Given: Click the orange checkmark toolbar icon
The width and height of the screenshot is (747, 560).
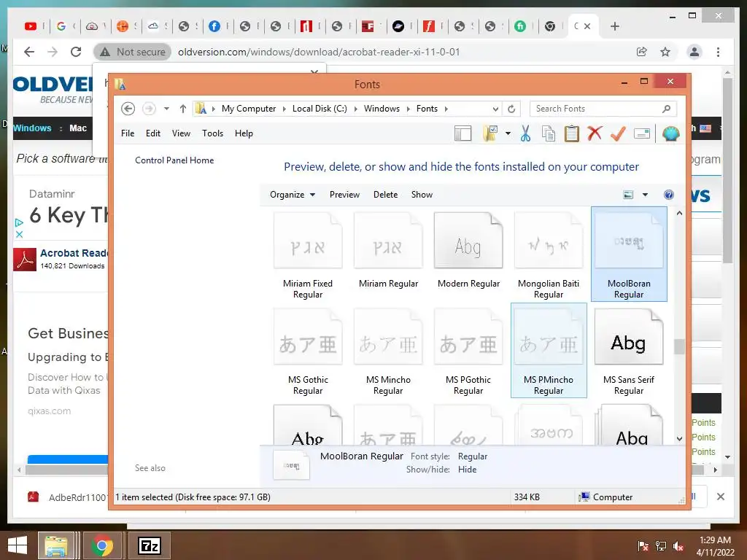Looking at the screenshot, I should pyautogui.click(x=618, y=134).
